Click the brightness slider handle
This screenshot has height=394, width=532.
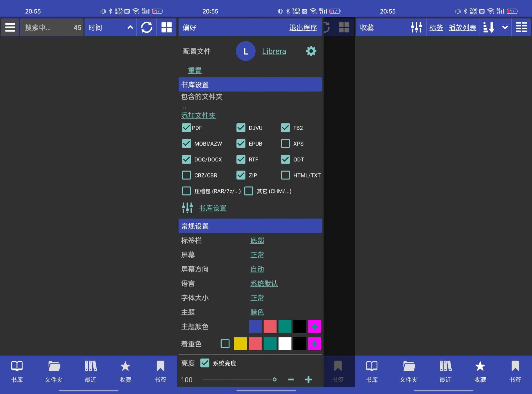pos(274,379)
